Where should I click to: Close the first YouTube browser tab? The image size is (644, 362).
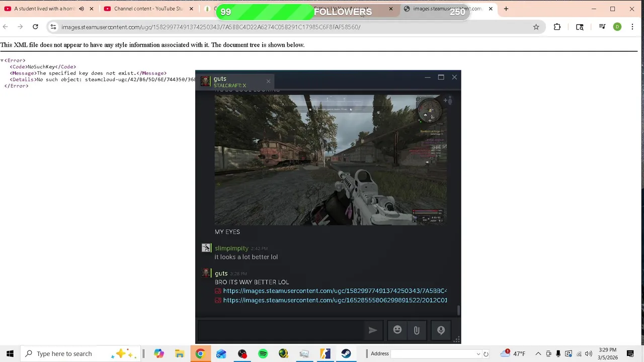point(92,9)
